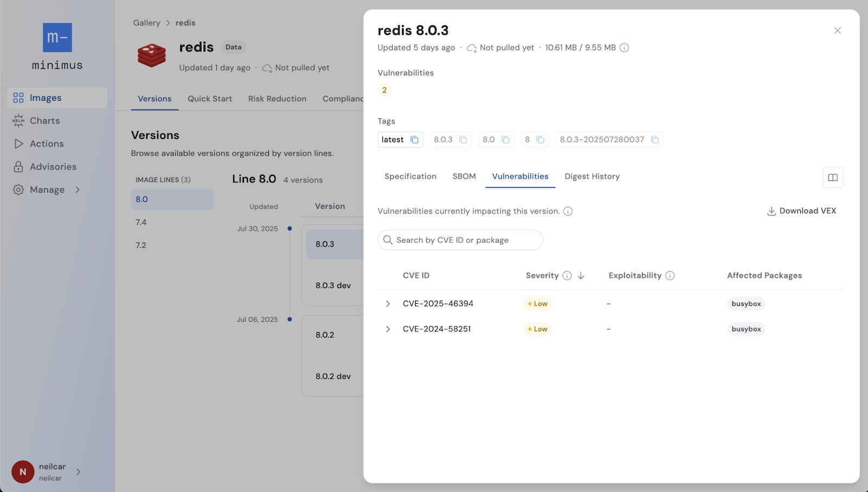
Task: Expand the neilcar account chevron
Action: coord(79,472)
